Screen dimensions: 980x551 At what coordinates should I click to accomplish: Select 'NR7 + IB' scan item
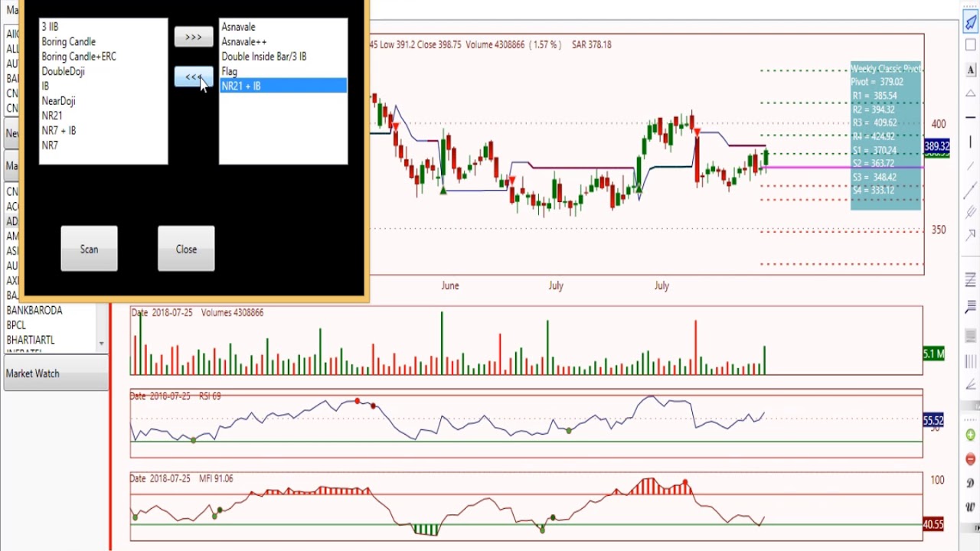(x=103, y=130)
